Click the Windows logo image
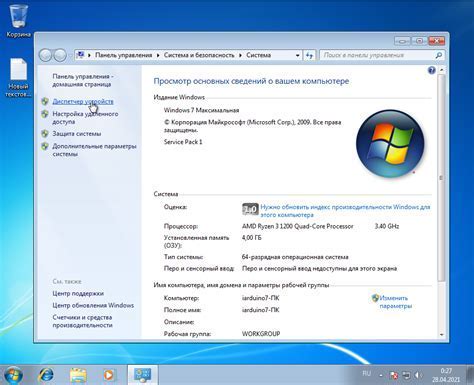Image resolution: width=474 pixels, height=385 pixels. [390, 143]
